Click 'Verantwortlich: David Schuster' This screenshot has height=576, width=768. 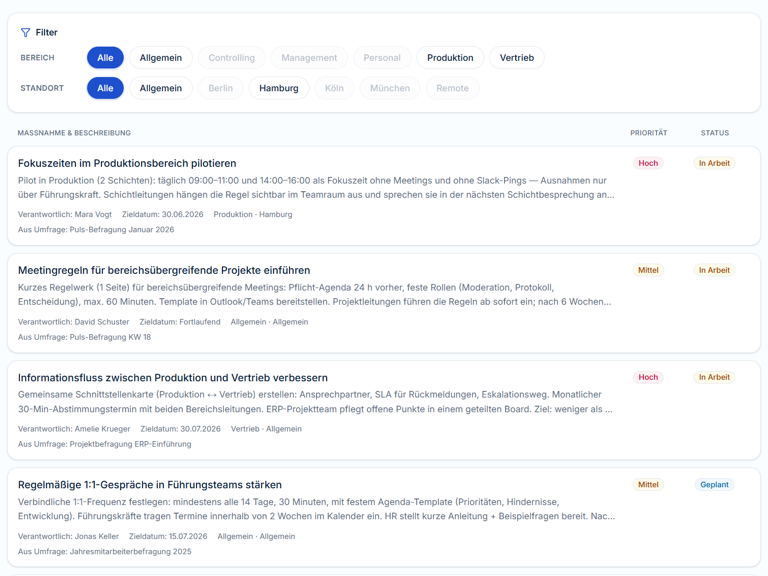(x=73, y=322)
